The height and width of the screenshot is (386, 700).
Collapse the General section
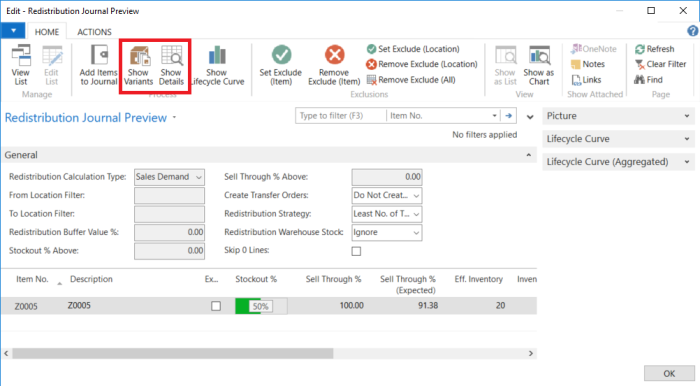[529, 155]
